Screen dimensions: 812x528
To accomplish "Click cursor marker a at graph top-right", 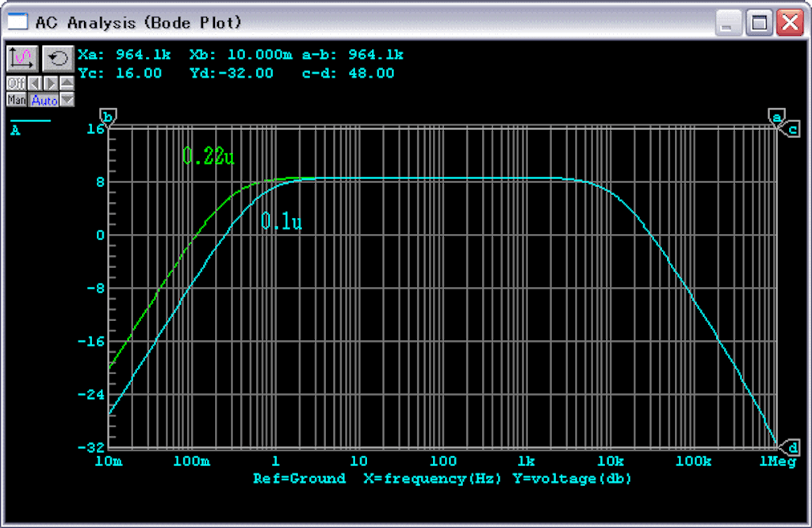I will click(776, 117).
